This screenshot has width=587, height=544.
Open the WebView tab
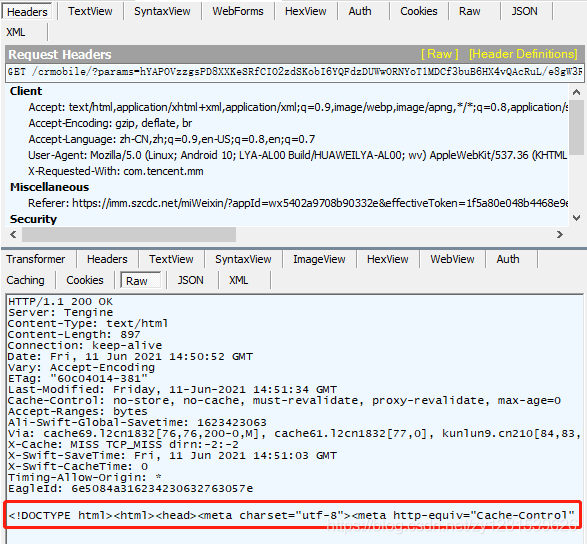tap(452, 259)
